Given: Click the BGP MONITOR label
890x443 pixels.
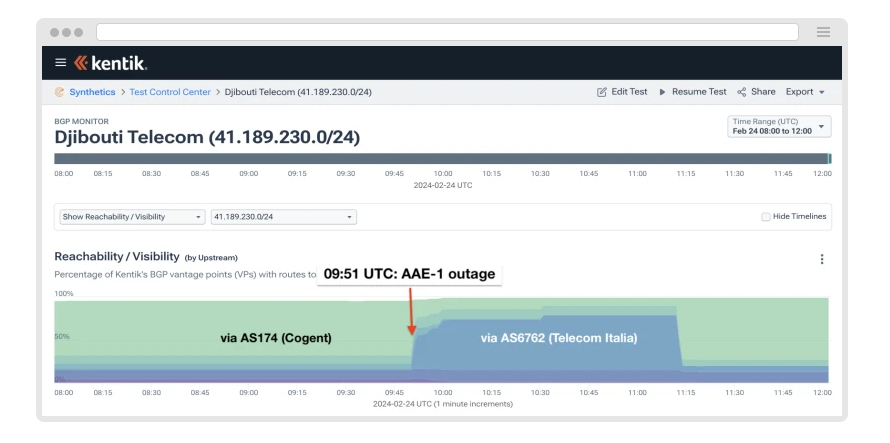Looking at the screenshot, I should tap(81, 122).
